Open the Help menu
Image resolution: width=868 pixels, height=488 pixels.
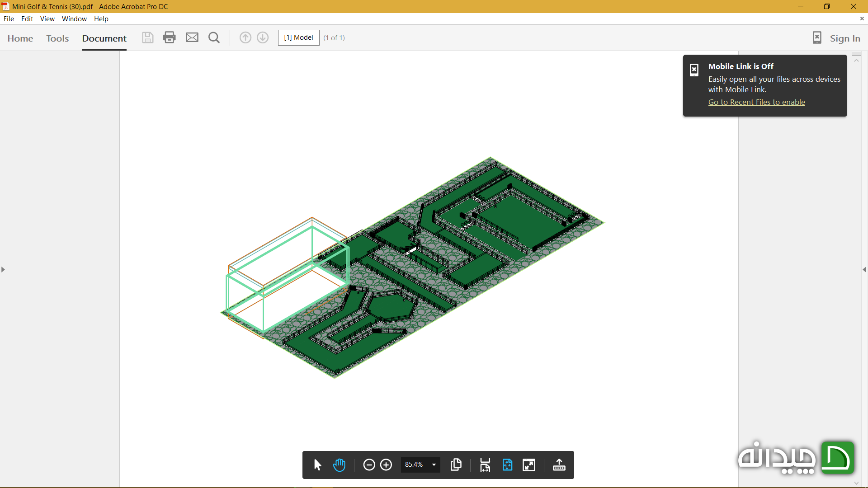click(x=101, y=19)
